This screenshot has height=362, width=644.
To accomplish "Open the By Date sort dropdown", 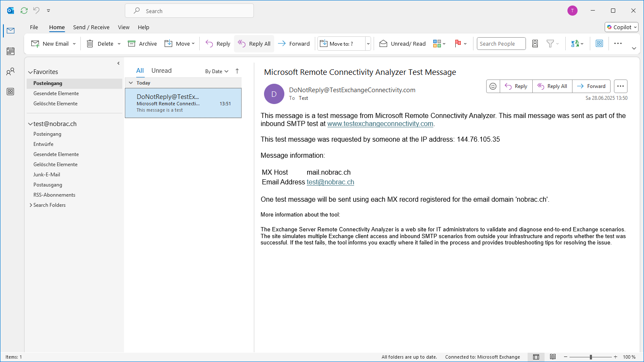I will [217, 71].
